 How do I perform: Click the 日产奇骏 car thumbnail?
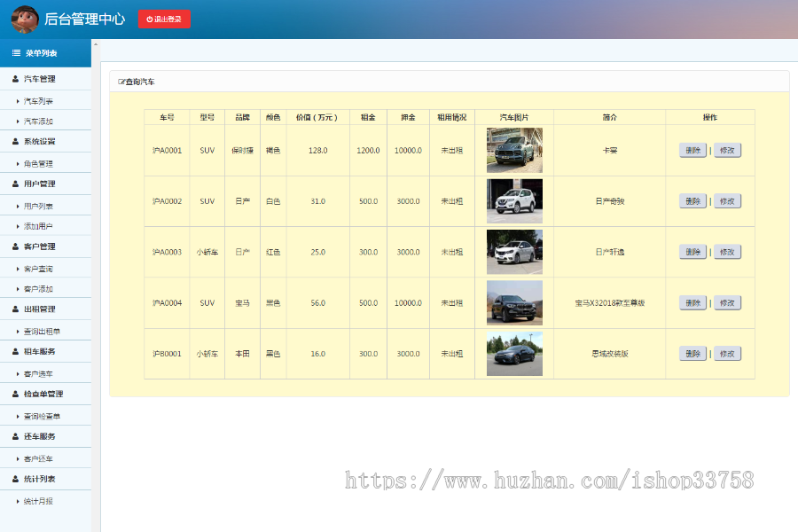click(515, 201)
